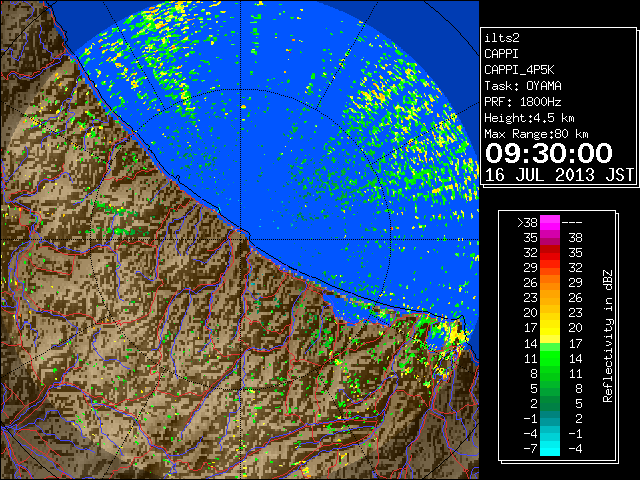Image resolution: width=640 pixels, height=480 pixels.
Task: Select the yellow 17 to 20 dBZ band
Action: tap(550, 328)
